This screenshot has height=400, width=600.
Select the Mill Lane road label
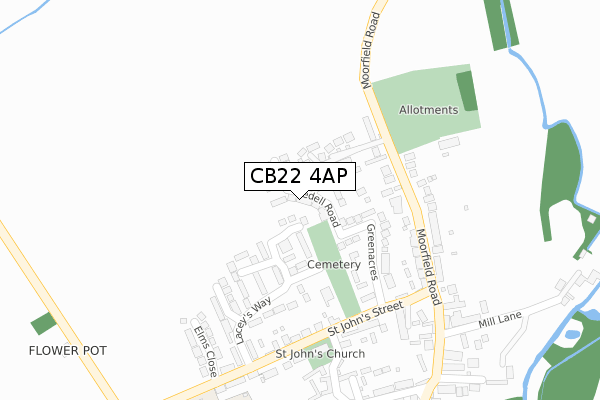500,319
